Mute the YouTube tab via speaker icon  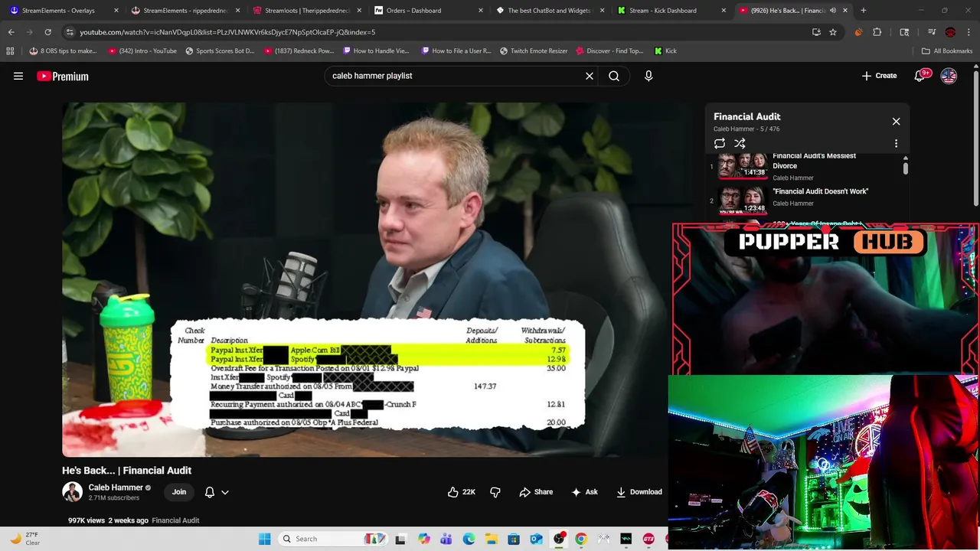pos(833,11)
